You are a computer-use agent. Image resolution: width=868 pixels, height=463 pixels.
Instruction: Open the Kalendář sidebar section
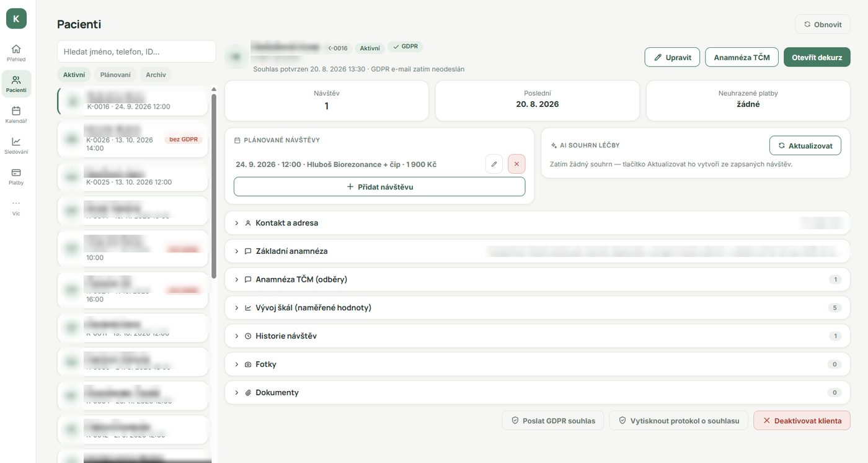click(16, 115)
